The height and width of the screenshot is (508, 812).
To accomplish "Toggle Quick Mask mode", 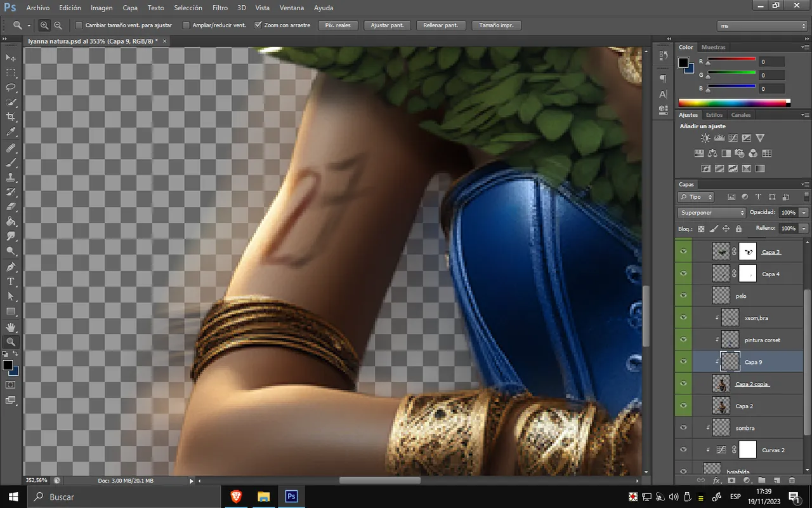I will 11,385.
